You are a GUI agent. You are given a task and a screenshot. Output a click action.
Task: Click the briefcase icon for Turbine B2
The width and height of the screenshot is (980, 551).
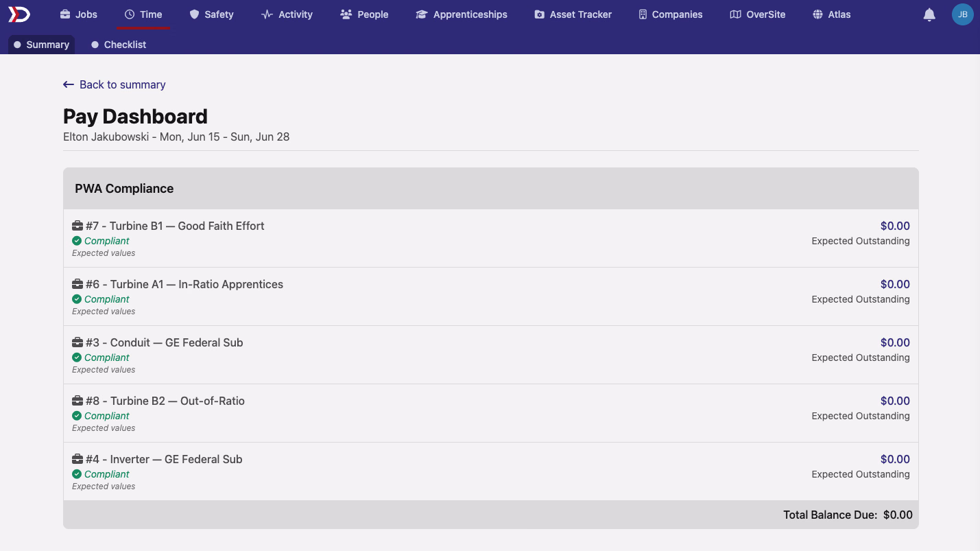tap(77, 401)
